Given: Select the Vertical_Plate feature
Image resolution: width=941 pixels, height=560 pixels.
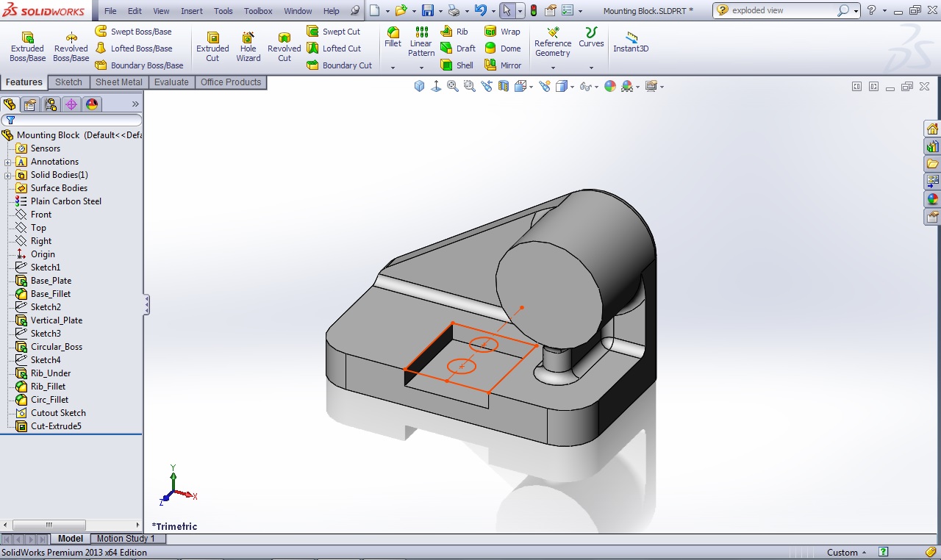Looking at the screenshot, I should coord(49,320).
